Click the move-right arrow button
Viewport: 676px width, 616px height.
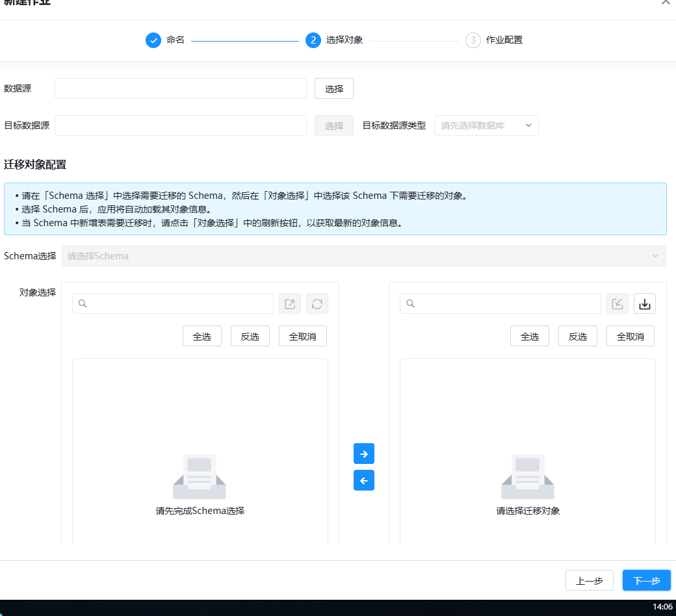[363, 454]
